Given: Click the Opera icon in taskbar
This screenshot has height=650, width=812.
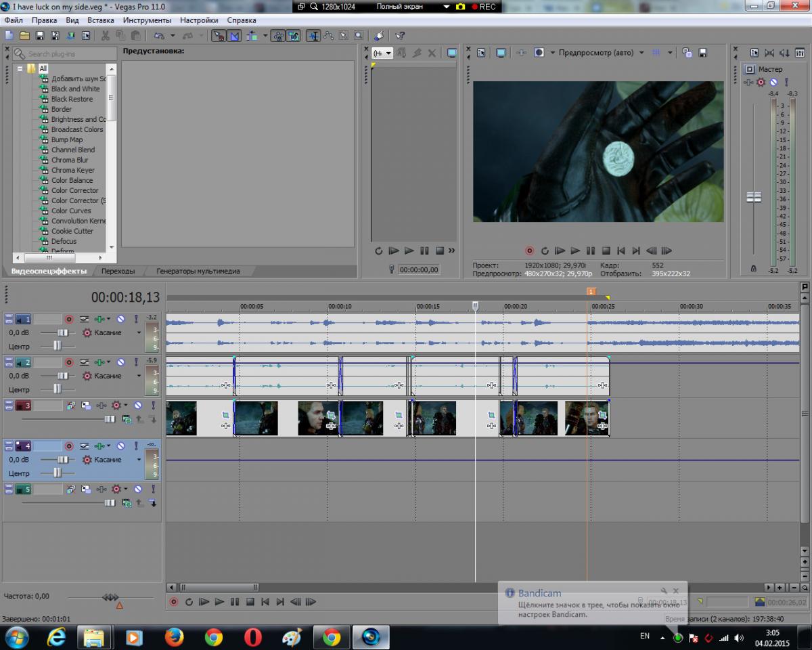Looking at the screenshot, I should click(253, 637).
